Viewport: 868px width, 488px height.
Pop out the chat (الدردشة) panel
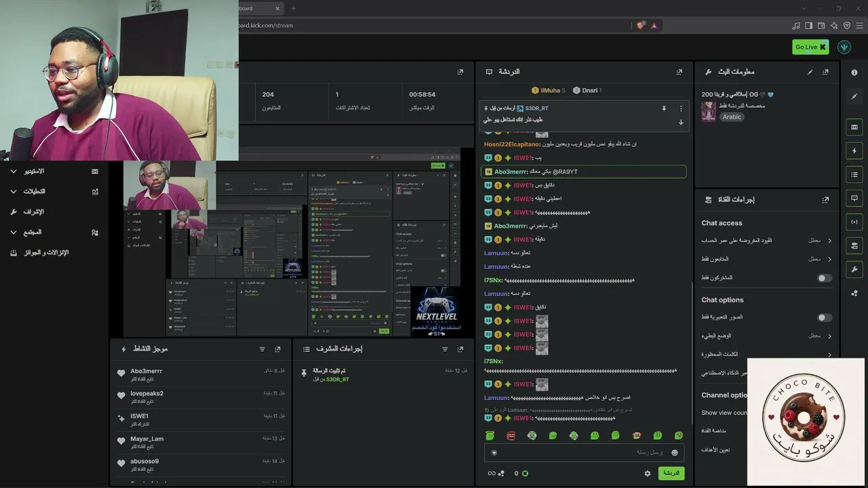[679, 72]
